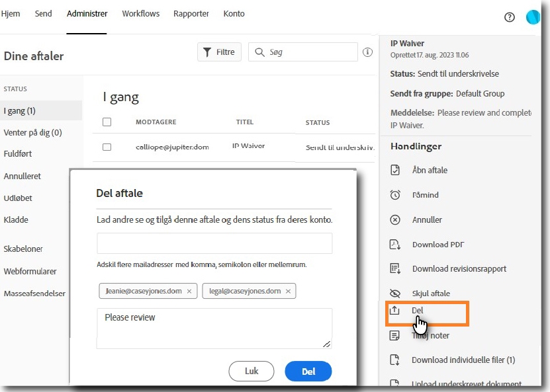This screenshot has height=392, width=550.
Task: Confirm sharing with the Del button
Action: [x=308, y=371]
